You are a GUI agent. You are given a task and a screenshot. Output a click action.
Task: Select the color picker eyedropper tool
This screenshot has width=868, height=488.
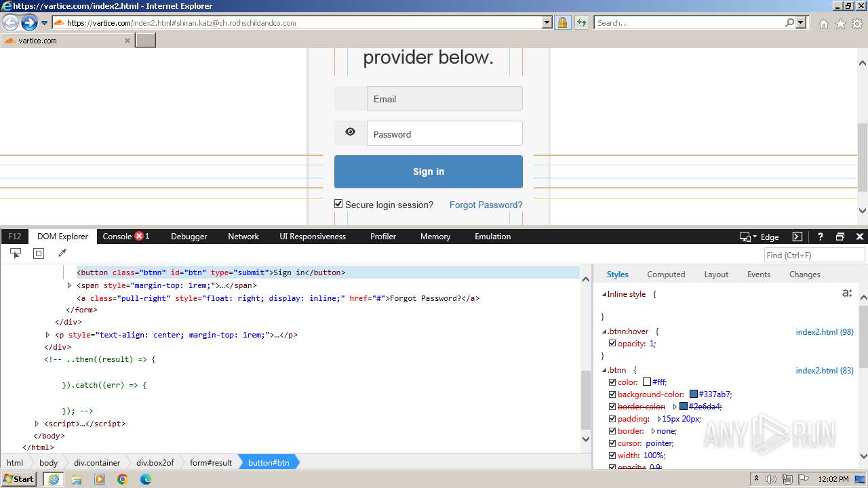coord(62,253)
